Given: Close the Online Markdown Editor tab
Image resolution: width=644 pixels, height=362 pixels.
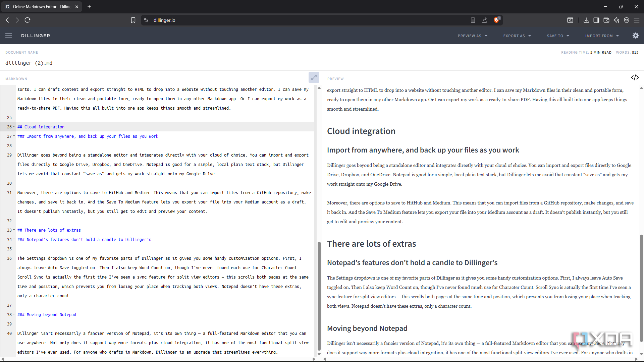Looking at the screenshot, I should click(x=76, y=7).
